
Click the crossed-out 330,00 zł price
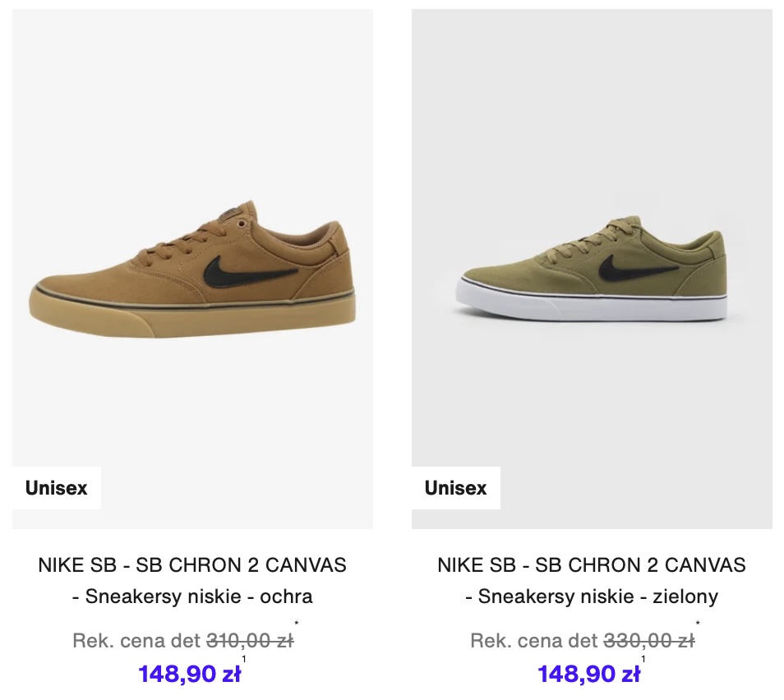[x=649, y=641]
